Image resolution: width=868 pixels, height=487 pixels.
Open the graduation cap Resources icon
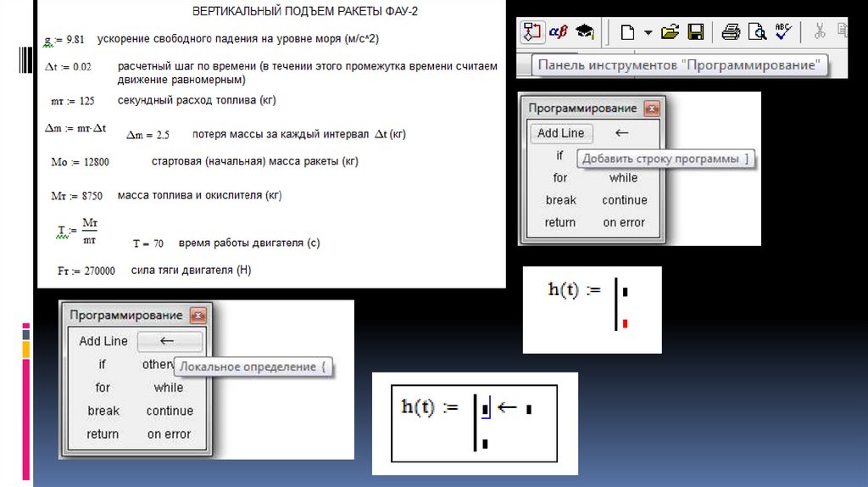click(585, 32)
